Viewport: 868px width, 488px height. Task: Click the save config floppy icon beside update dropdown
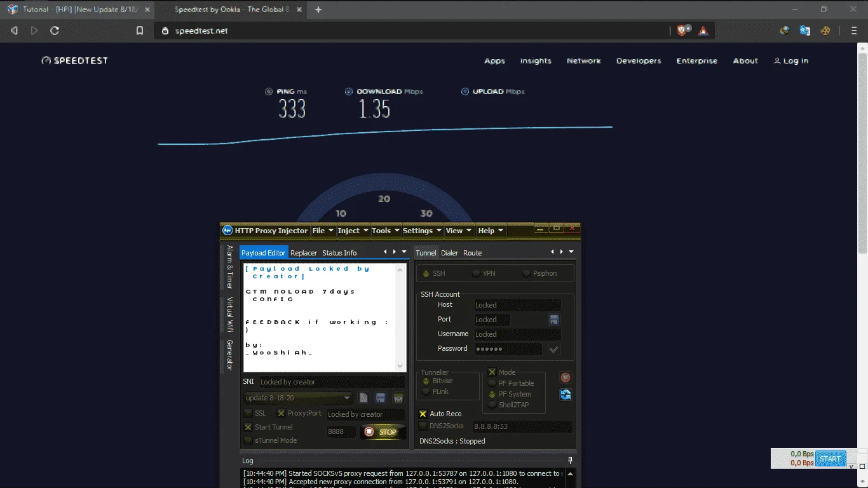click(x=381, y=398)
